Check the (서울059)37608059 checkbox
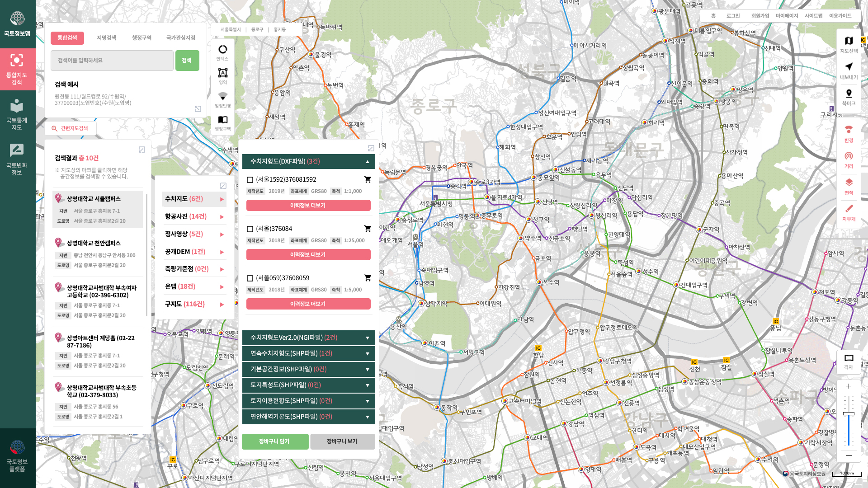 250,278
